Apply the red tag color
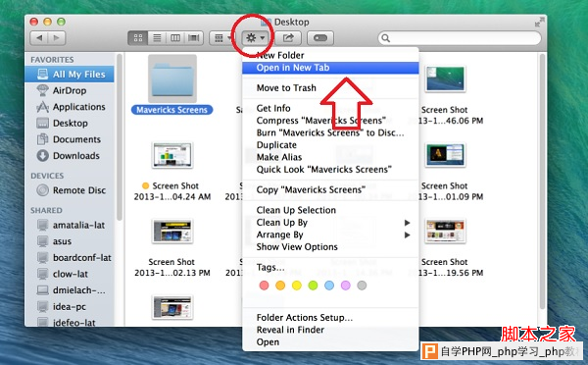This screenshot has width=588, height=365. point(264,286)
